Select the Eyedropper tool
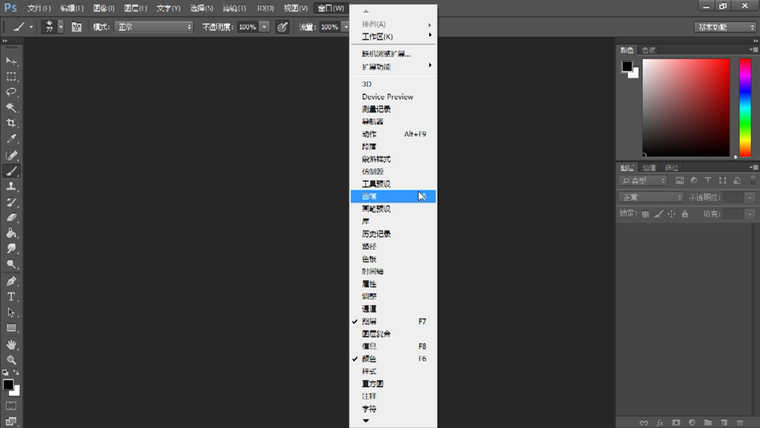 [12, 139]
